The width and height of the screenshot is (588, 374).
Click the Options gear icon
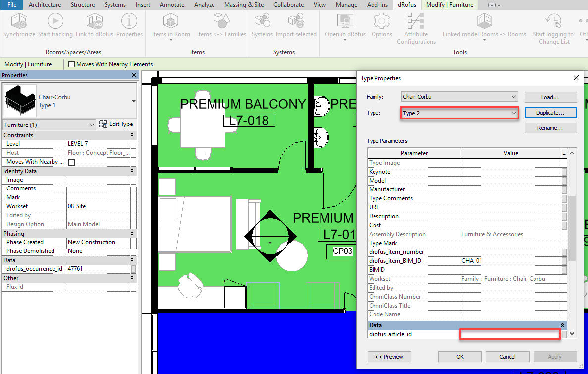tap(382, 22)
